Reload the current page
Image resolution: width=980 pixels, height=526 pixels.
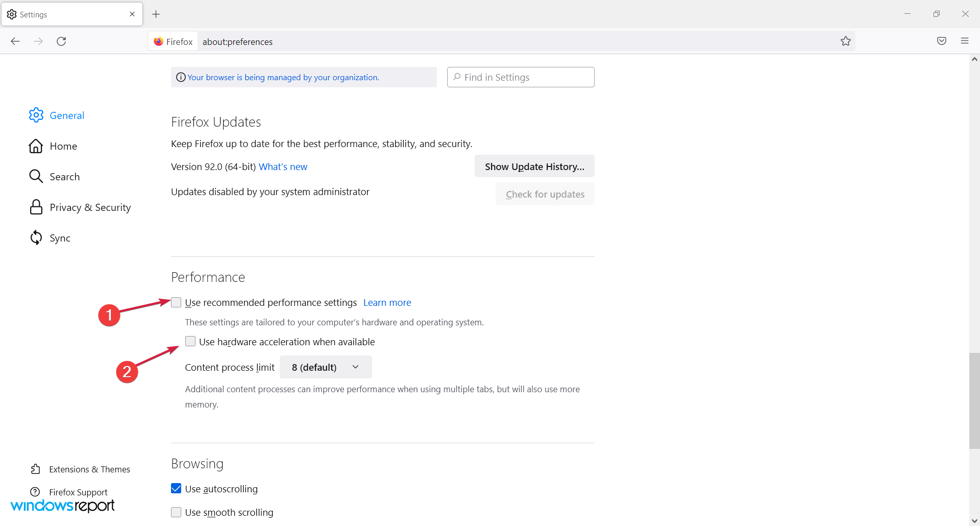pyautogui.click(x=61, y=41)
